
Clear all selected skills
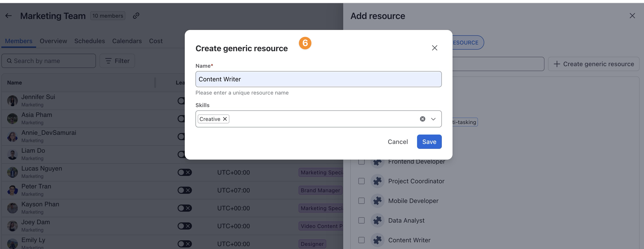tap(422, 119)
